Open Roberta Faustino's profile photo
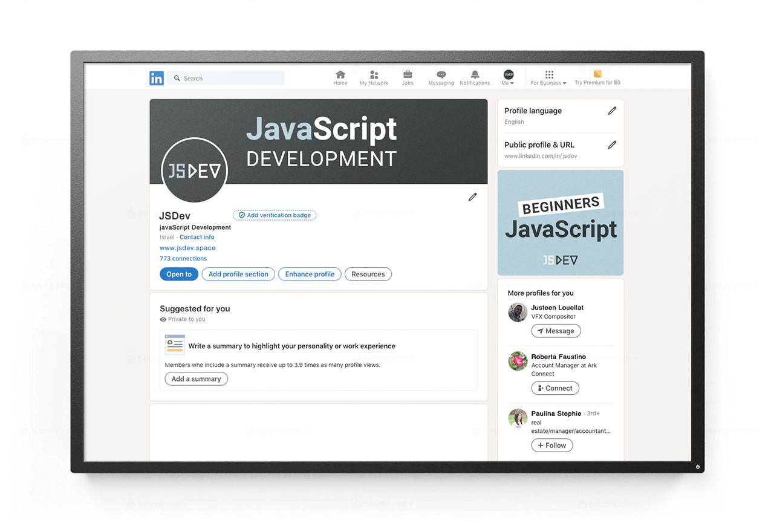774x532 pixels. (x=518, y=362)
